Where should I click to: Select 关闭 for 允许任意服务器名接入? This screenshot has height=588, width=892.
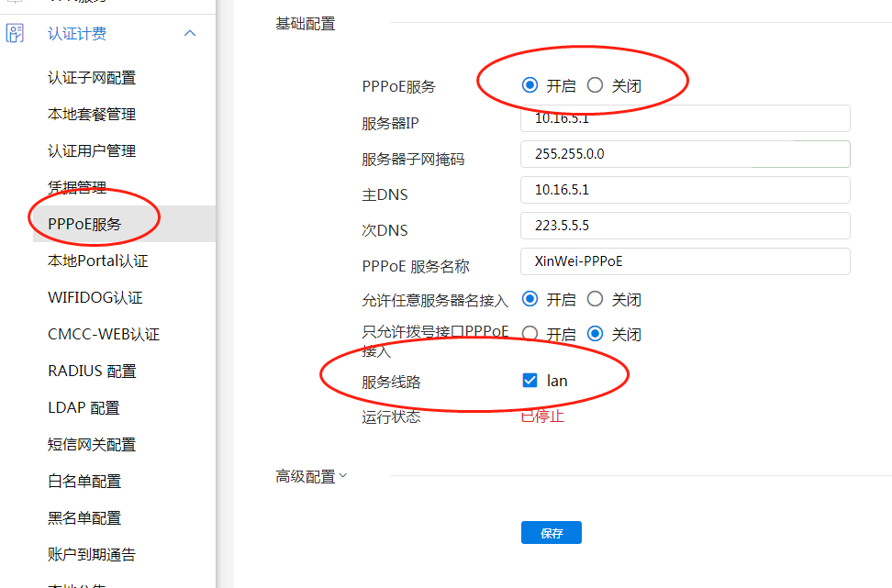click(595, 299)
